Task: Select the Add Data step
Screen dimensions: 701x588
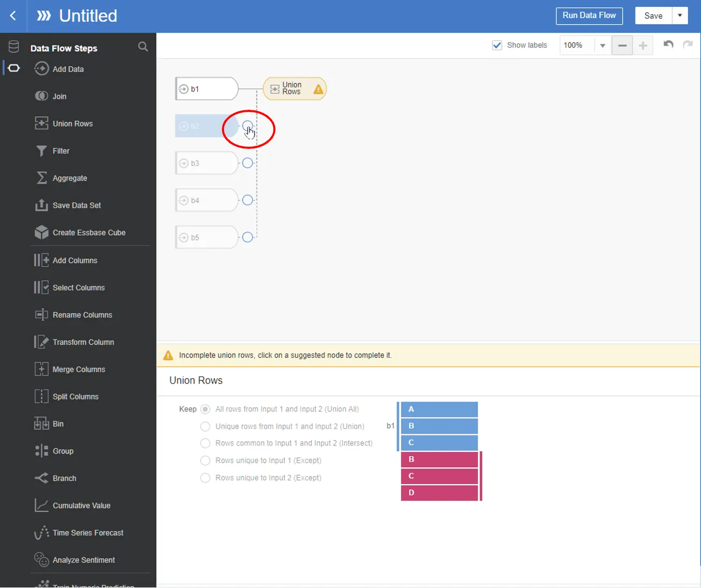Action: tap(59, 69)
